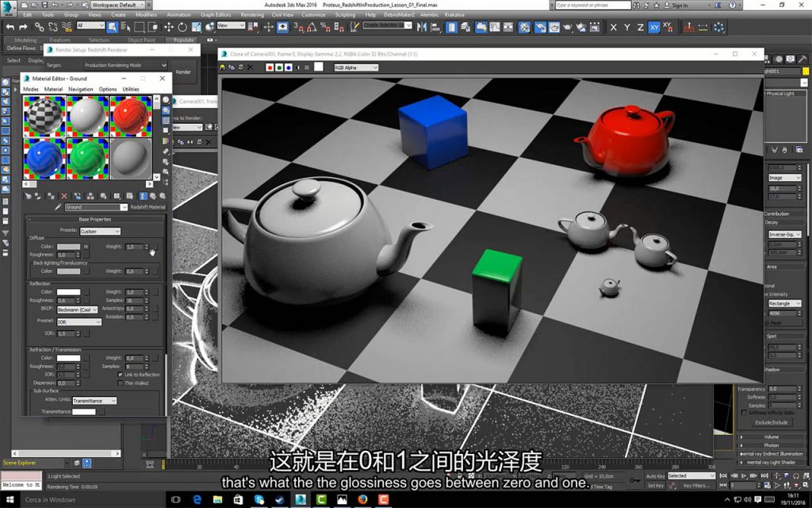The image size is (812, 508).
Task: Choose the Select and Move tool
Action: pyautogui.click(x=169, y=27)
